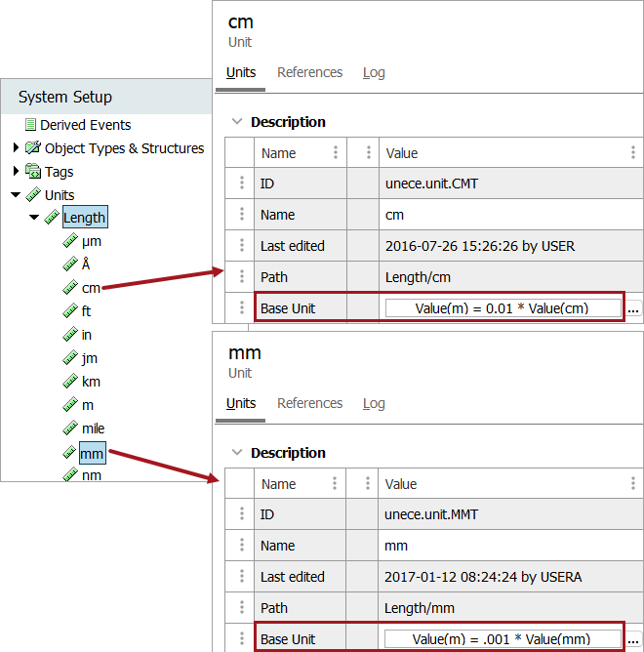Click ellipsis button for cm Base Unit
644x652 pixels.
[632, 309]
